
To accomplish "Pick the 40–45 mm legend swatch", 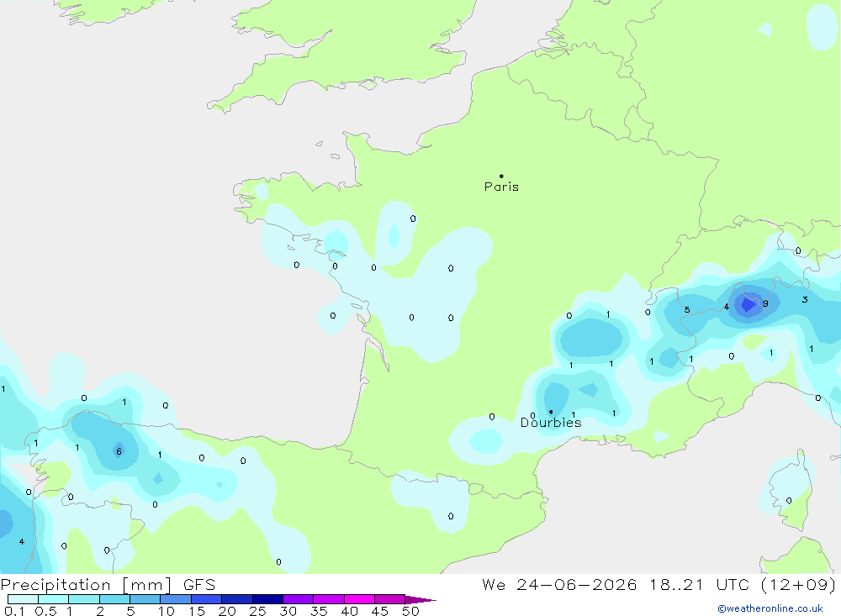I will 359,599.
